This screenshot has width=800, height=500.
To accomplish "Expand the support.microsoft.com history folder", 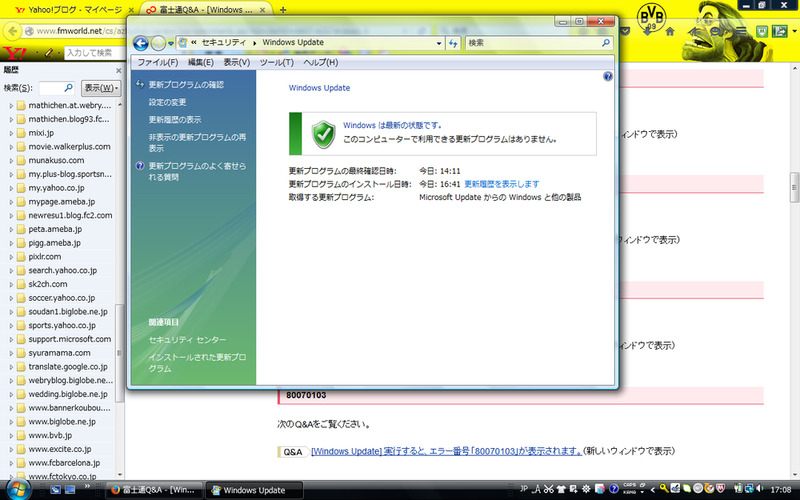I will pyautogui.click(x=11, y=340).
